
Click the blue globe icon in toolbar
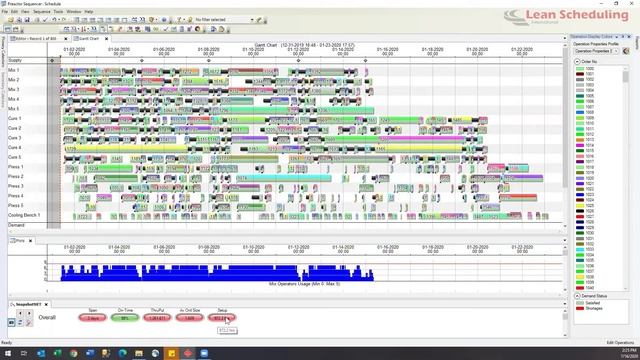pyautogui.click(x=164, y=20)
